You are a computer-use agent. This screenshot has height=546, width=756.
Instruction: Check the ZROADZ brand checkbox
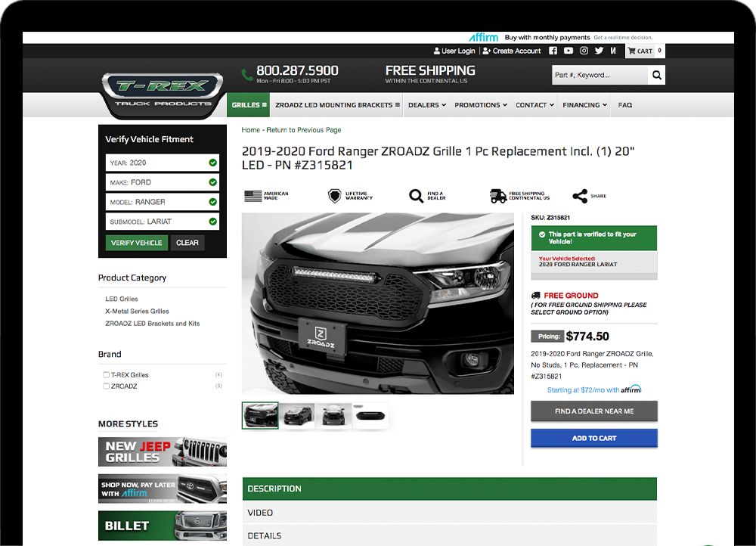107,386
